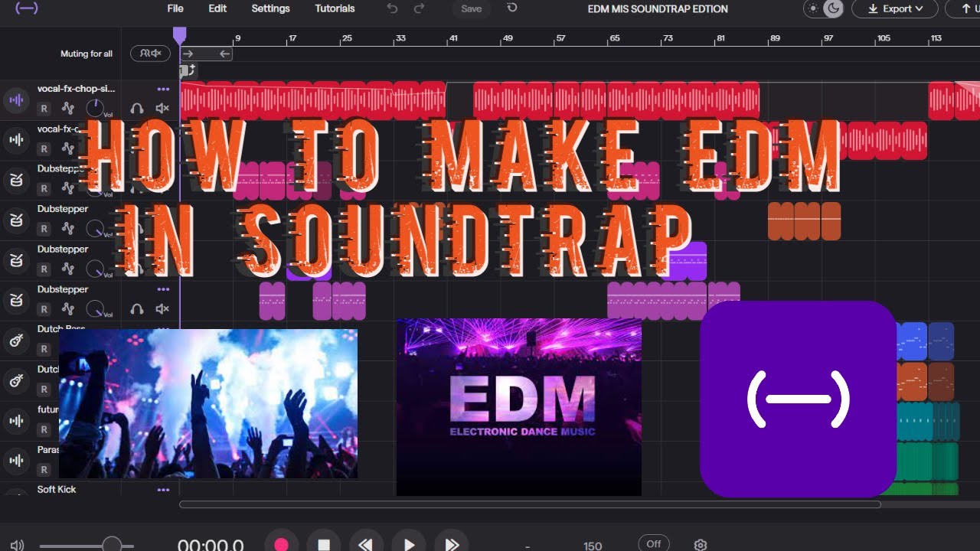Viewport: 980px width, 551px height.
Task: Click the 00:00.0 time display
Action: [x=211, y=545]
